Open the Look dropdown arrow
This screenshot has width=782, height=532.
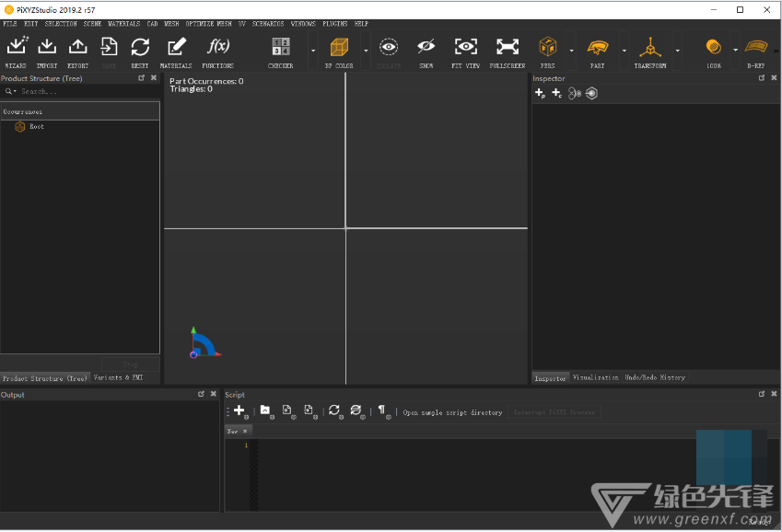734,51
